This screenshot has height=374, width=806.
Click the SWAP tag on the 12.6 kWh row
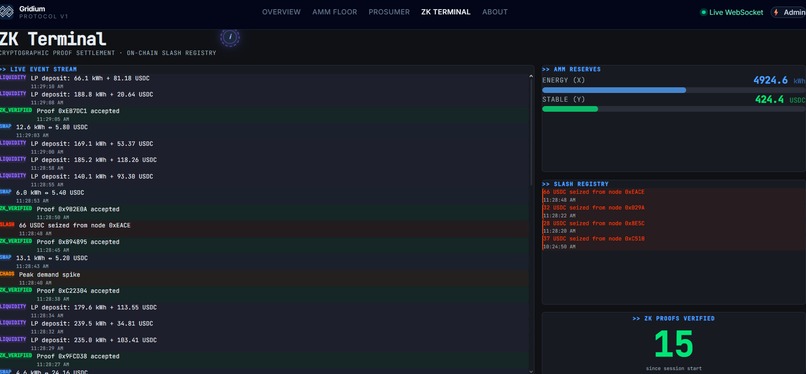(x=6, y=126)
